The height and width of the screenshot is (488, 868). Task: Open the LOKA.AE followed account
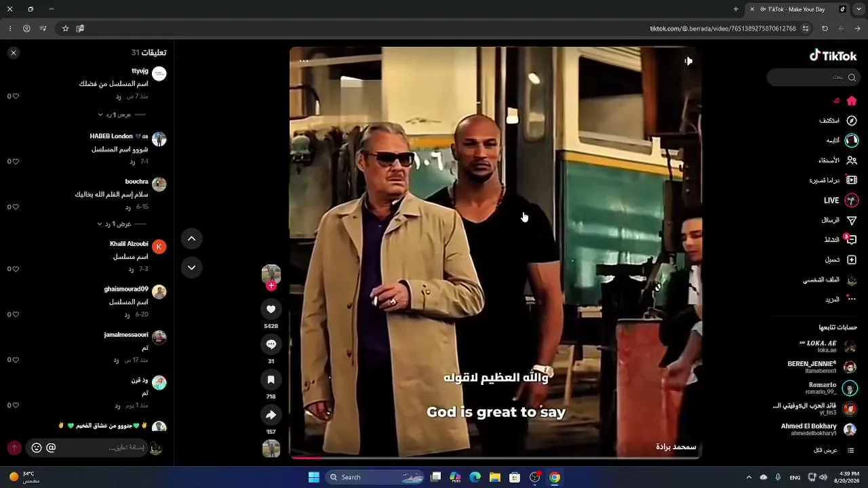pos(827,346)
